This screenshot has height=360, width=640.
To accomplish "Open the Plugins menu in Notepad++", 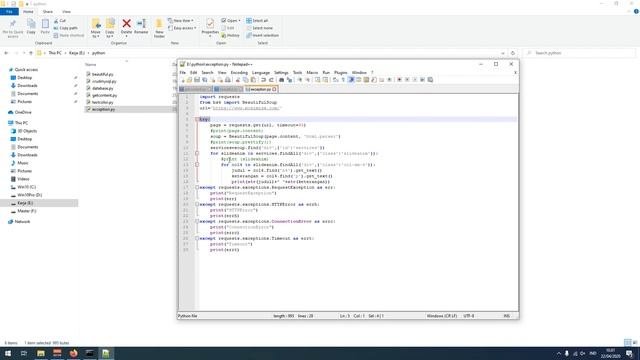I will 341,72.
